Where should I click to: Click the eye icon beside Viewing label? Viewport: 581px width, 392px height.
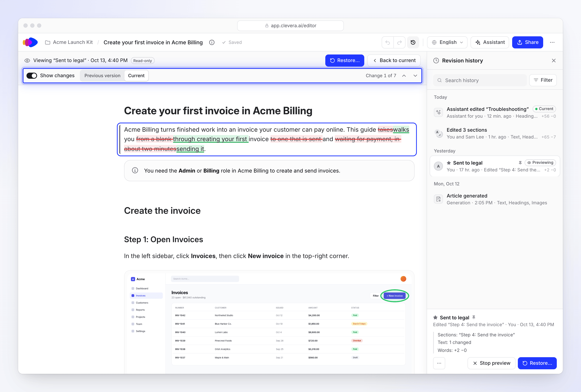27,61
